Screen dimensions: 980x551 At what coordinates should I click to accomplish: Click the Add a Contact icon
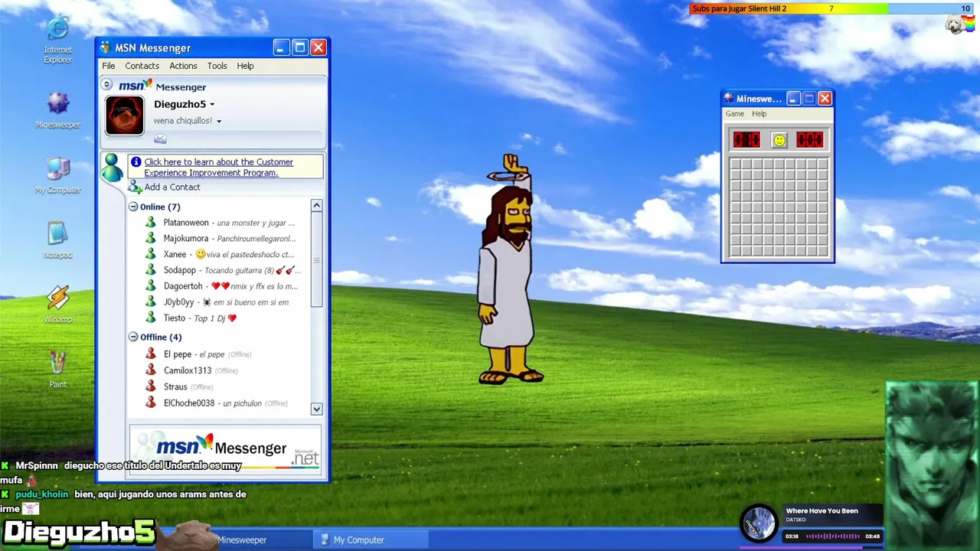(x=135, y=187)
